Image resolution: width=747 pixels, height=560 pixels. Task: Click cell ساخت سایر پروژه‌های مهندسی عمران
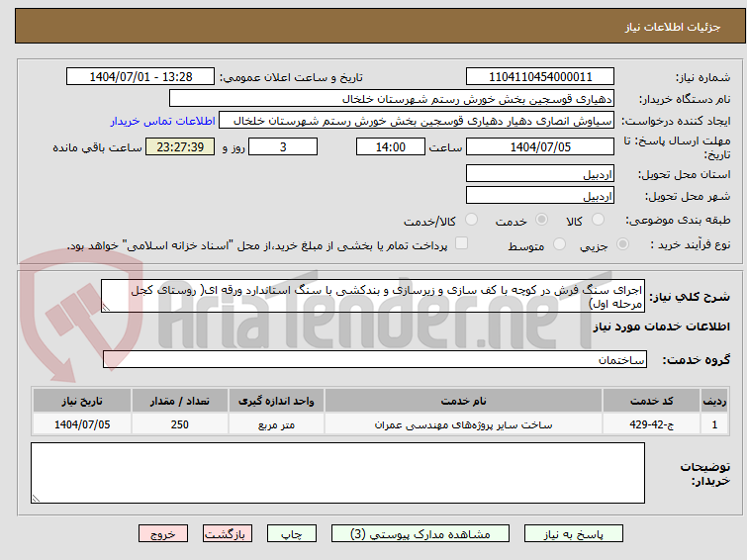point(464,424)
